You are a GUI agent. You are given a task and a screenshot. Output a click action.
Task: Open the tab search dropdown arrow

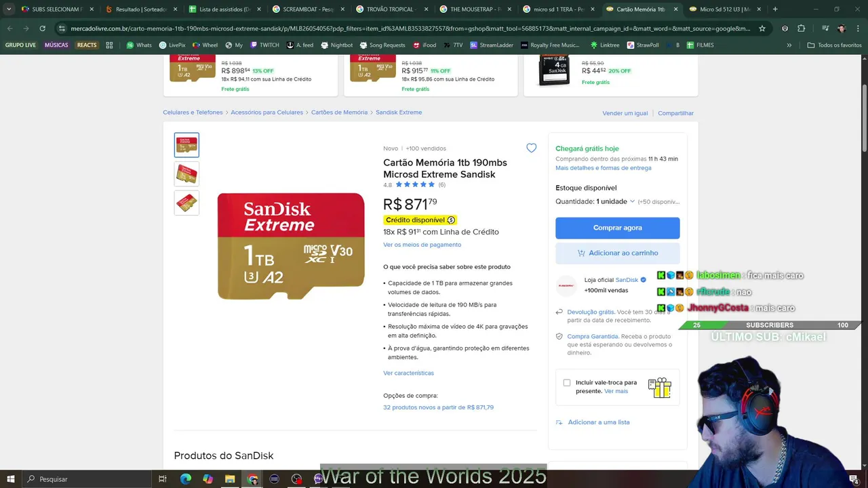[9, 9]
